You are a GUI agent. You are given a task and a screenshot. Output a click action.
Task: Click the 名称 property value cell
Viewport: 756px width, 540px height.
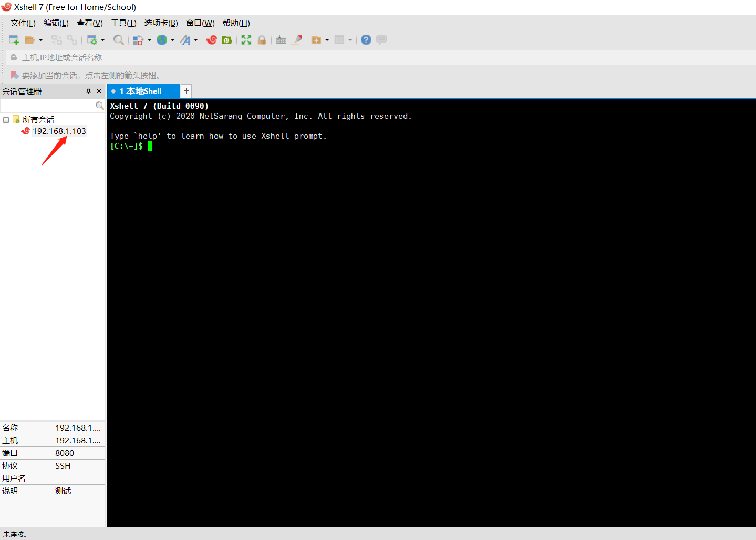click(x=79, y=428)
